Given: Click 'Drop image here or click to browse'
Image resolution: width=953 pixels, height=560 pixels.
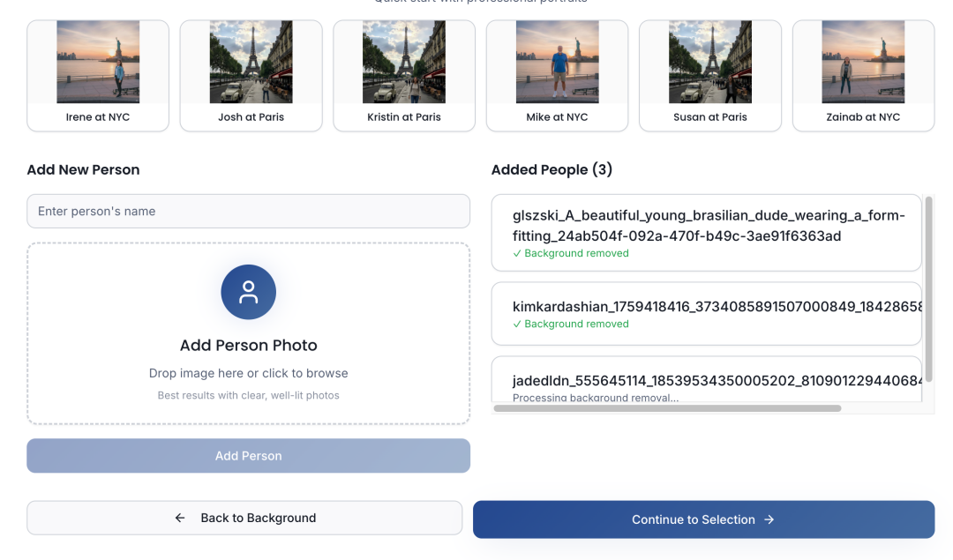Looking at the screenshot, I should tap(248, 373).
